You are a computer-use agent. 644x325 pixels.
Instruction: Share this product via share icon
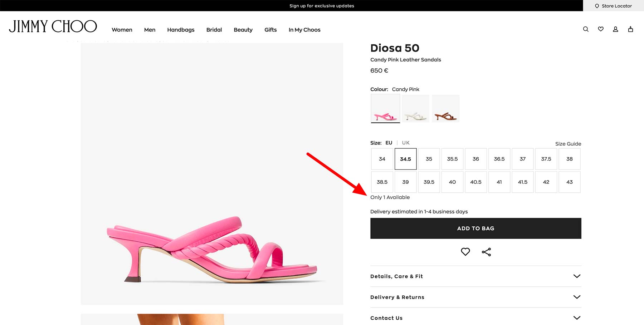tap(486, 252)
